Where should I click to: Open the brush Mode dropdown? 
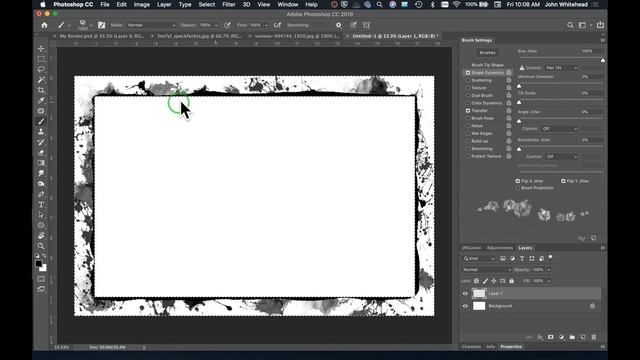click(x=151, y=25)
